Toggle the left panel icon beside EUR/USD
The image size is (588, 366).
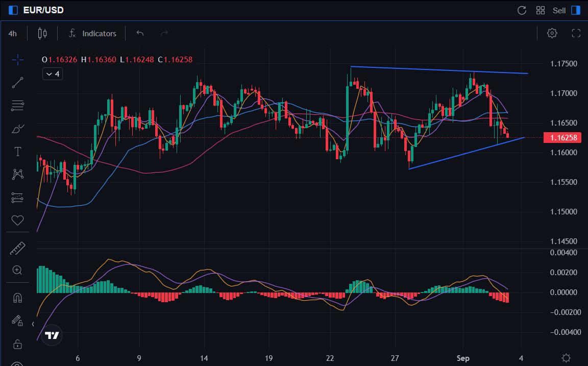click(x=13, y=10)
